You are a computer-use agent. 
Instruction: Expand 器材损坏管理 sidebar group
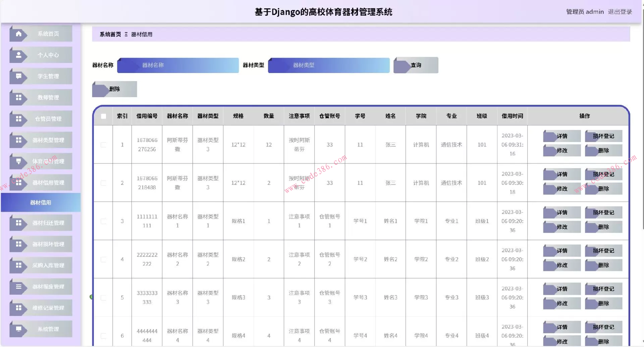pos(41,244)
